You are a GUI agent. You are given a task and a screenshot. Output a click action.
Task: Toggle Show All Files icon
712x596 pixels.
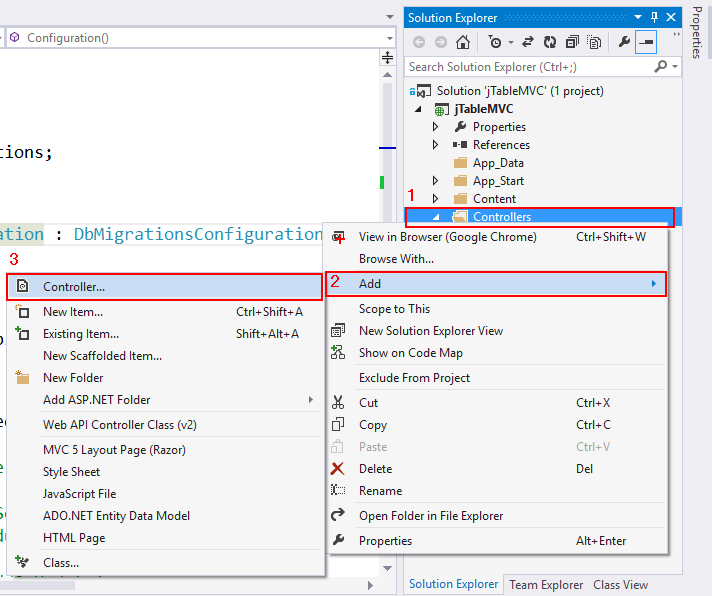pos(594,42)
